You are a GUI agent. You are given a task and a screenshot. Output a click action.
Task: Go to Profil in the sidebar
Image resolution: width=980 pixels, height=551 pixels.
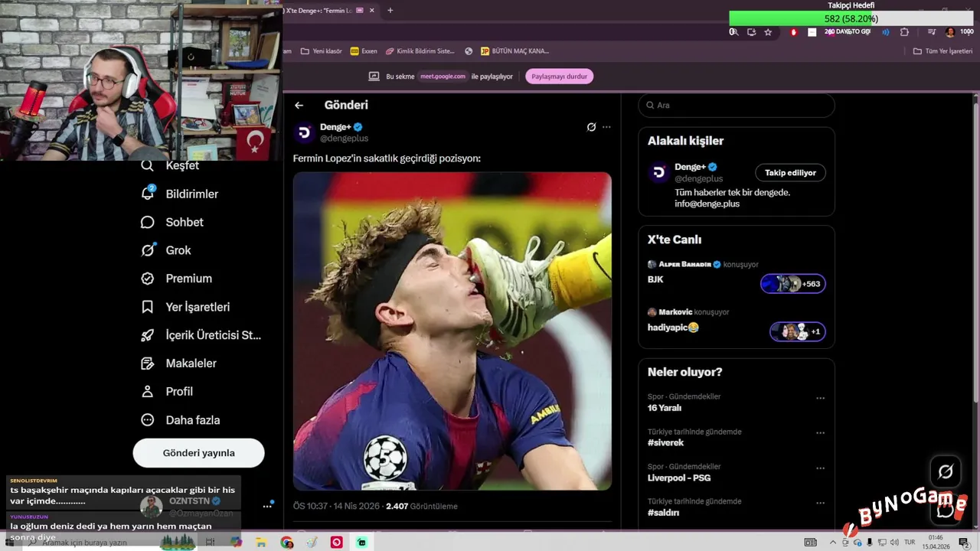(167, 391)
